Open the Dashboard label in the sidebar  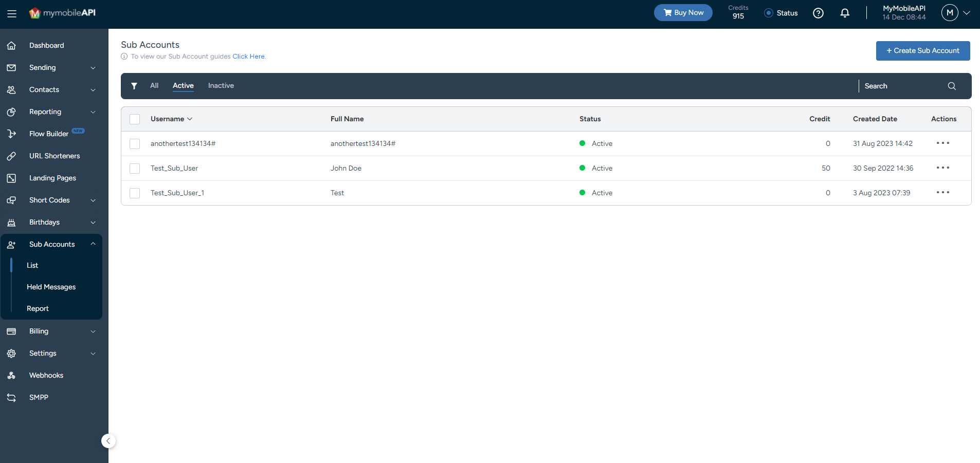click(x=47, y=46)
